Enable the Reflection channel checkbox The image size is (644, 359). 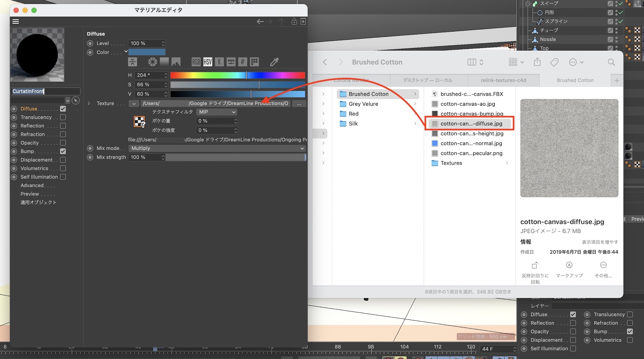click(63, 126)
